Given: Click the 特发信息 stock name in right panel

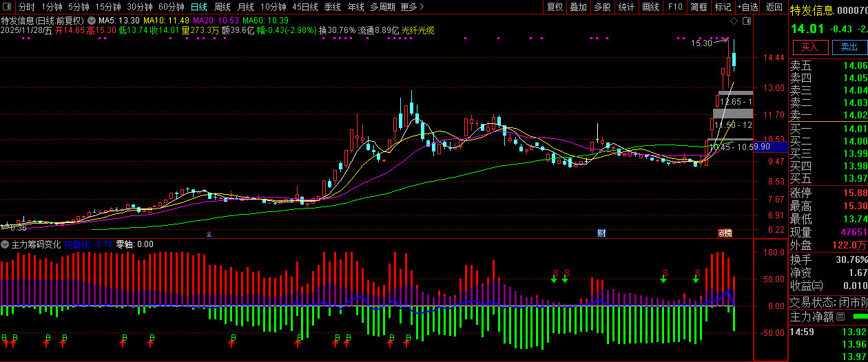Looking at the screenshot, I should pyautogui.click(x=811, y=10).
